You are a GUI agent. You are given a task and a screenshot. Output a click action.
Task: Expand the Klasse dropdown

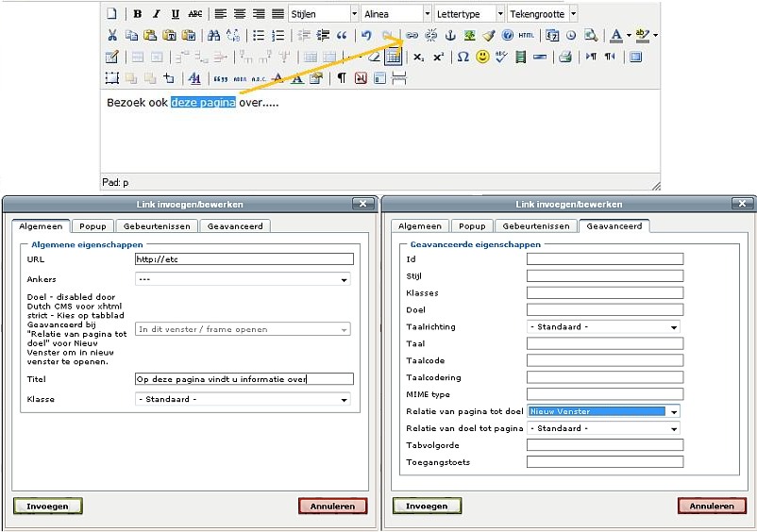(243, 399)
